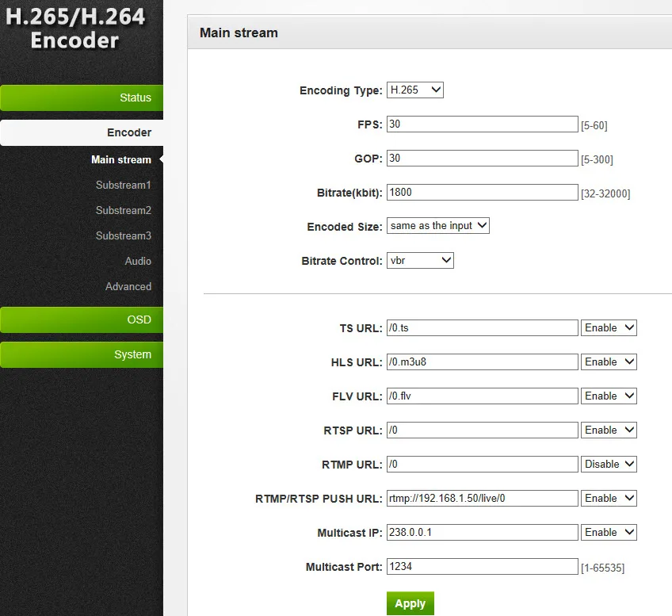
Task: Open the OSD section
Action: point(82,319)
